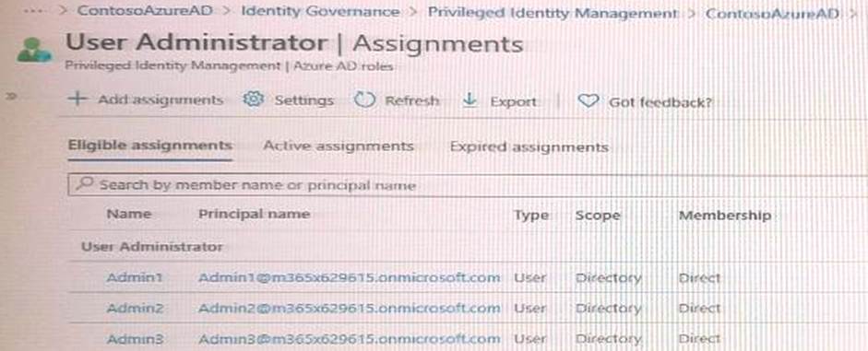Open the Admin3 user link

(135, 338)
